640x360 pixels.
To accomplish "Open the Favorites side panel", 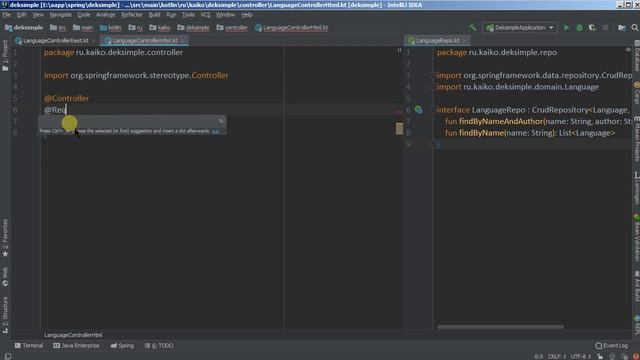I will [x=5, y=238].
